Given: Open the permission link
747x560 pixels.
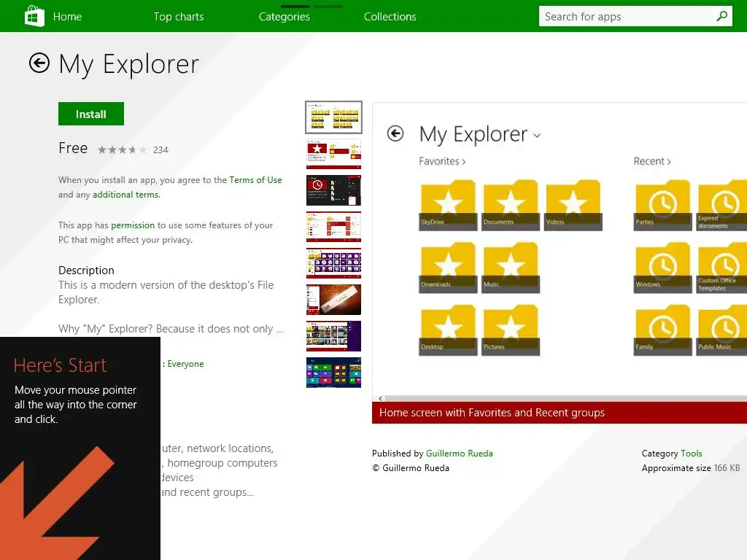Looking at the screenshot, I should tap(133, 225).
